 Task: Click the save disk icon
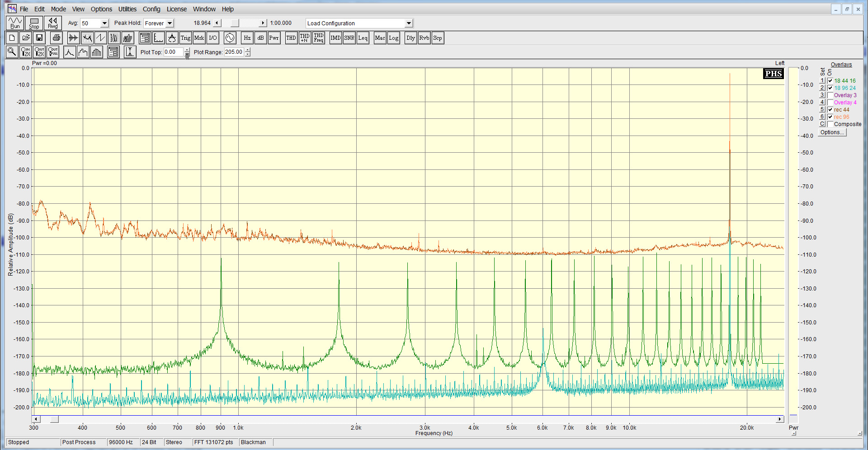39,38
